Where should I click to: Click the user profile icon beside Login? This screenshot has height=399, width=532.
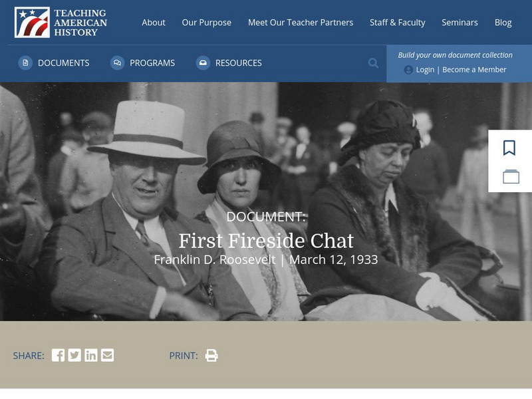pyautogui.click(x=408, y=70)
